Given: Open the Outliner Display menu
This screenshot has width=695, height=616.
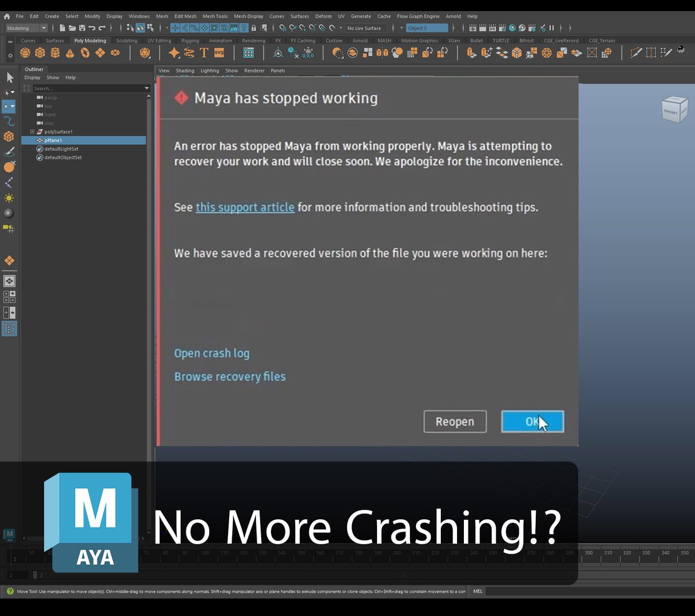Looking at the screenshot, I should [x=32, y=78].
